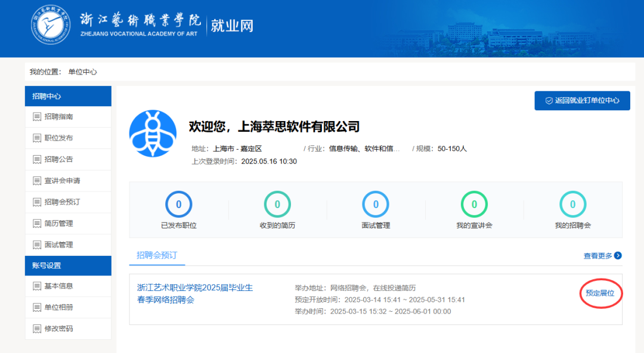Click the list icon beside 基本信息

pos(37,286)
